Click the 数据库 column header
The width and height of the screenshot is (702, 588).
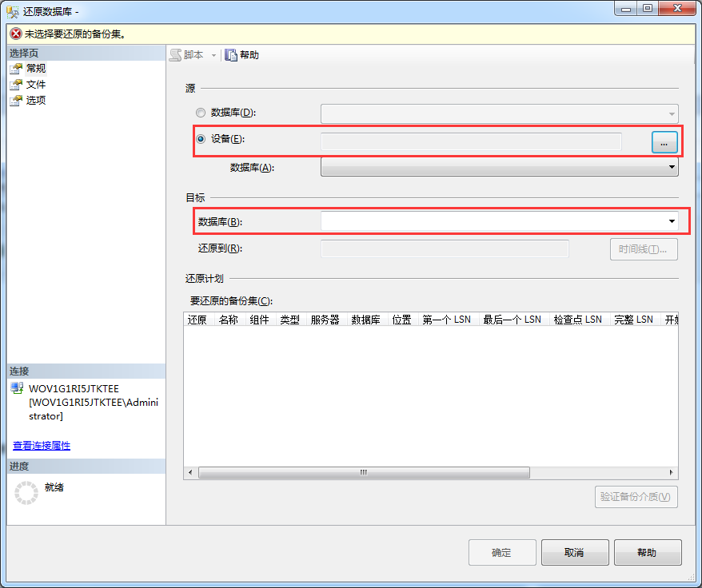pyautogui.click(x=365, y=320)
